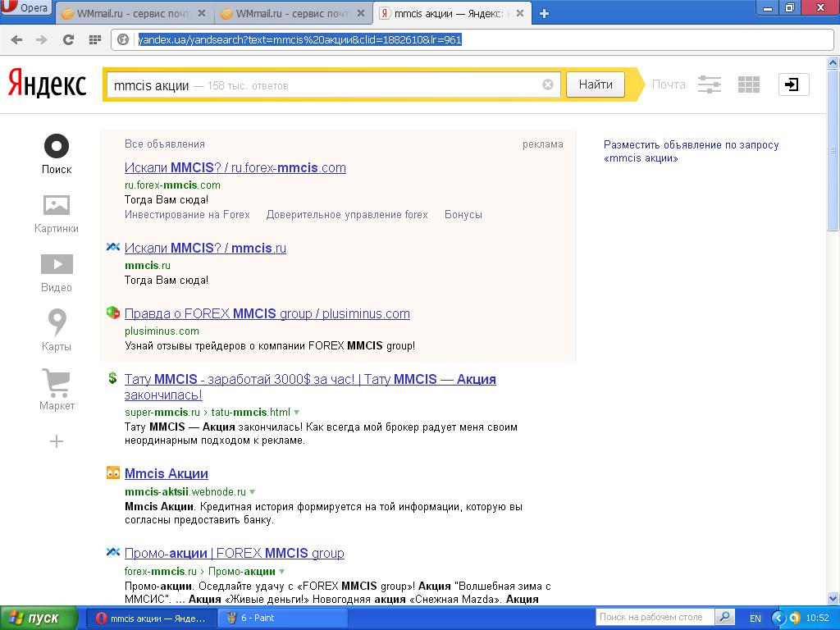Open new tab with plus button

(x=544, y=14)
